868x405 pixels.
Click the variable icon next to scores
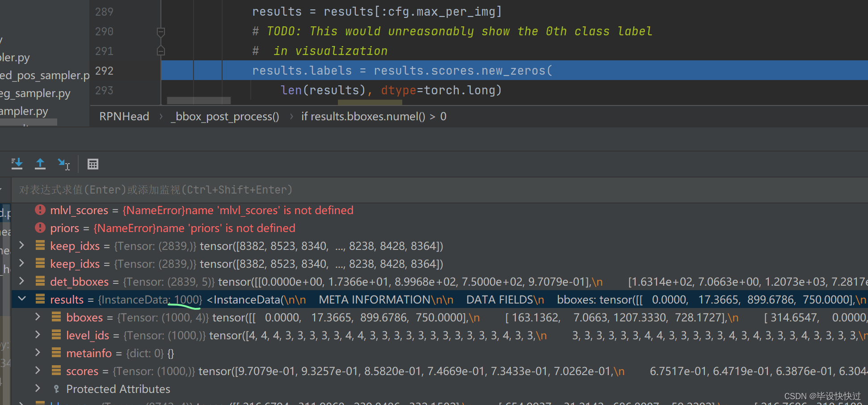click(x=56, y=371)
